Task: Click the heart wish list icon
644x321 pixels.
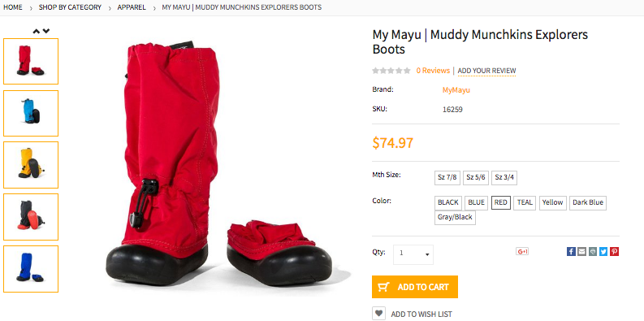Action: [378, 314]
